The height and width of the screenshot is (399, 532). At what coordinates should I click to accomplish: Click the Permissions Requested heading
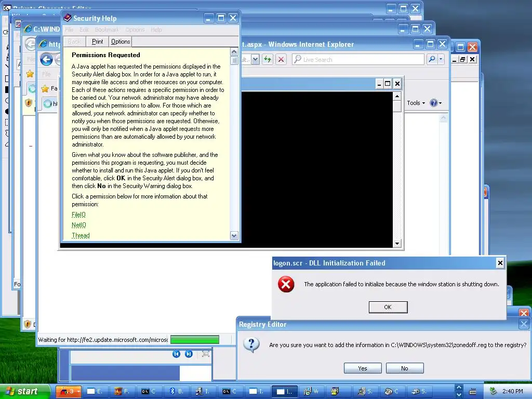point(106,55)
